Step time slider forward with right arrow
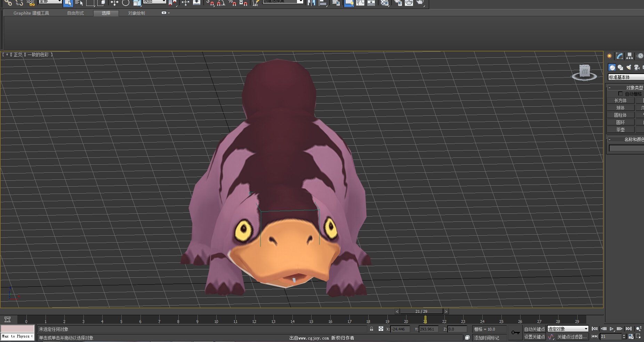 point(446,311)
